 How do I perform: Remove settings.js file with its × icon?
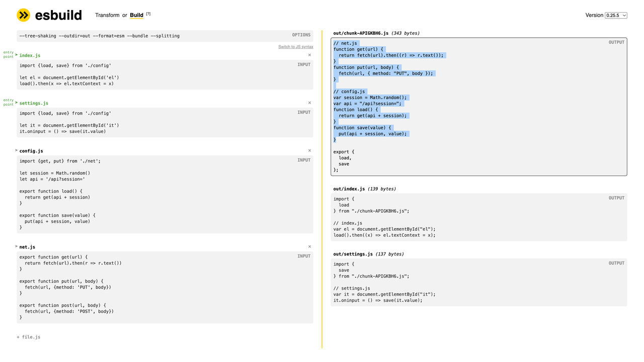coord(309,103)
